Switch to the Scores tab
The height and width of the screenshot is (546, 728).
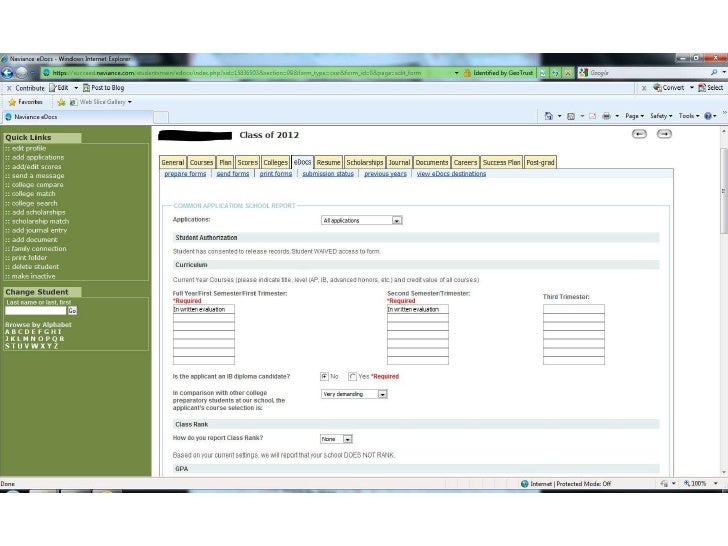[247, 162]
